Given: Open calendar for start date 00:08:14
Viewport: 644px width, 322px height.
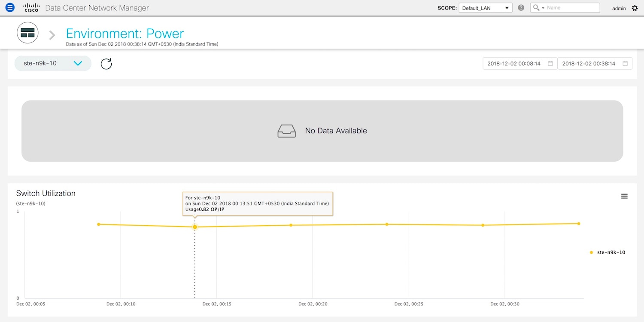Looking at the screenshot, I should 550,64.
